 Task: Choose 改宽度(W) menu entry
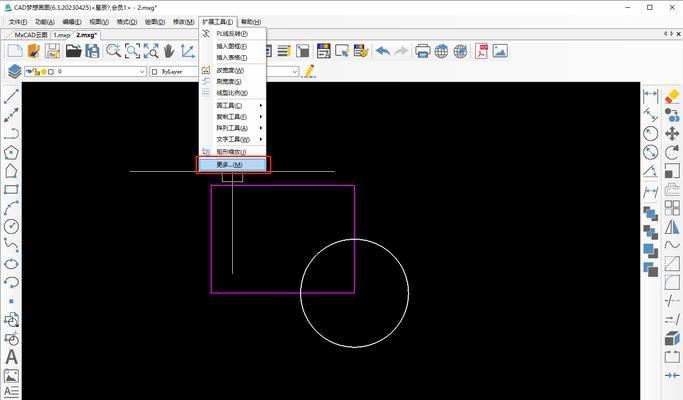click(x=233, y=70)
